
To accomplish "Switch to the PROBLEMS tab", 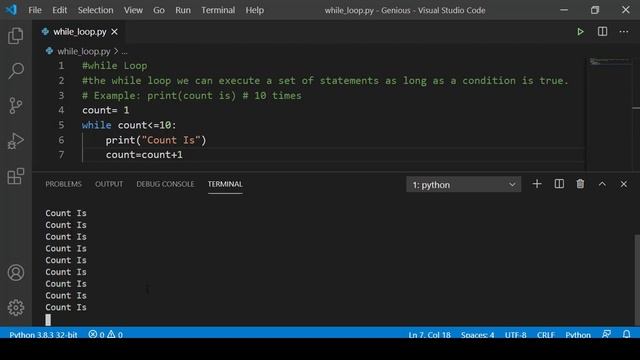I will [x=63, y=184].
